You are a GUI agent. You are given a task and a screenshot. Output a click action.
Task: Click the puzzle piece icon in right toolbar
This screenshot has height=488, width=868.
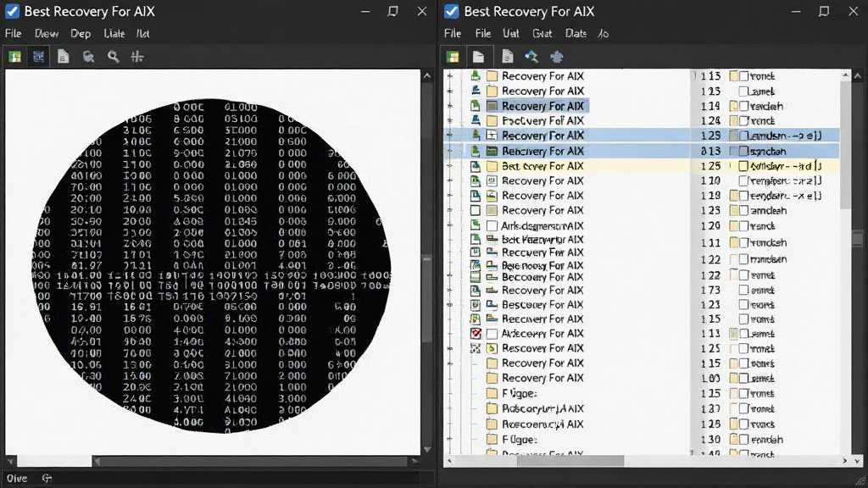556,57
